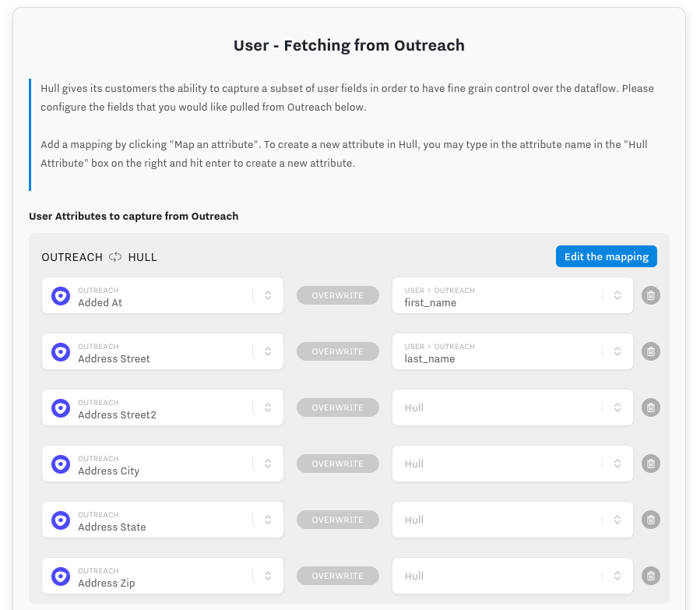The image size is (700, 610).
Task: Click the HULL header label
Action: [x=142, y=257]
